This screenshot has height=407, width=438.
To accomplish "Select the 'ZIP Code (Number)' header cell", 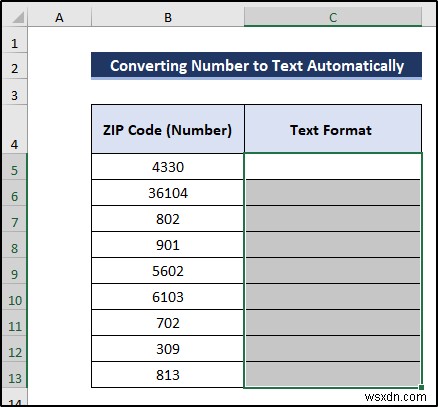I will click(x=168, y=129).
